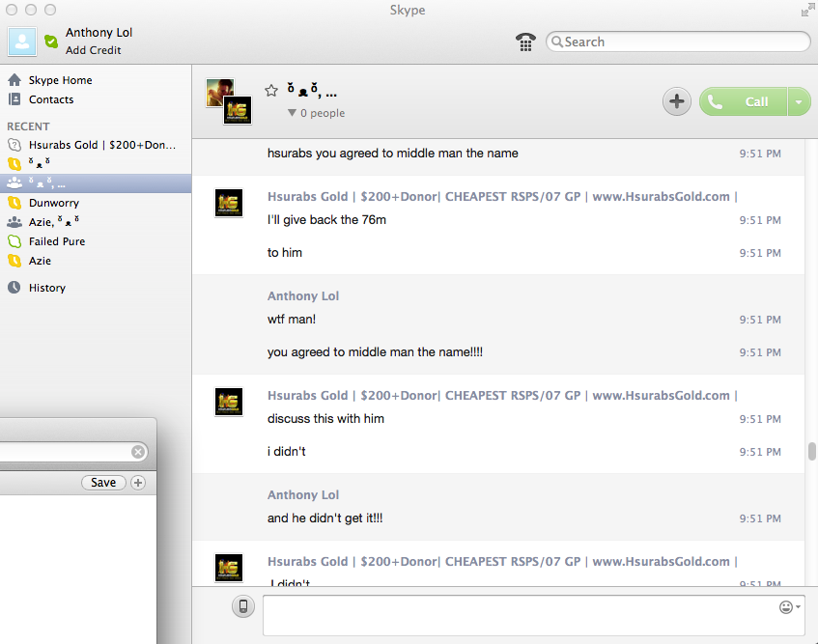Image resolution: width=818 pixels, height=644 pixels.
Task: Click the Anthony Lol sender name above "wtf man!"
Action: pos(303,295)
